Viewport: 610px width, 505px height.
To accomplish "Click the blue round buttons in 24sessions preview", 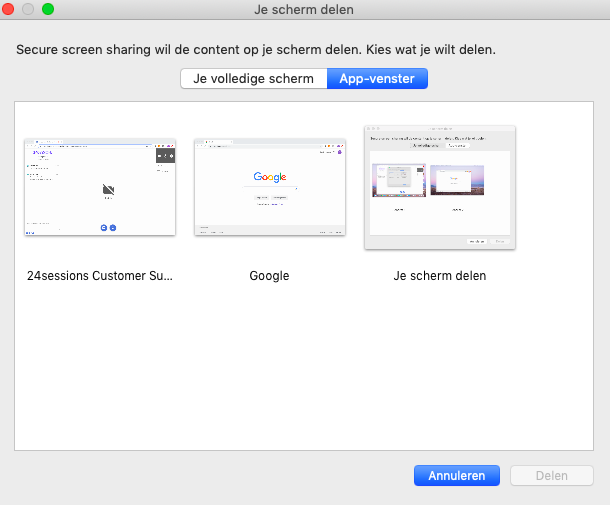I will point(107,228).
